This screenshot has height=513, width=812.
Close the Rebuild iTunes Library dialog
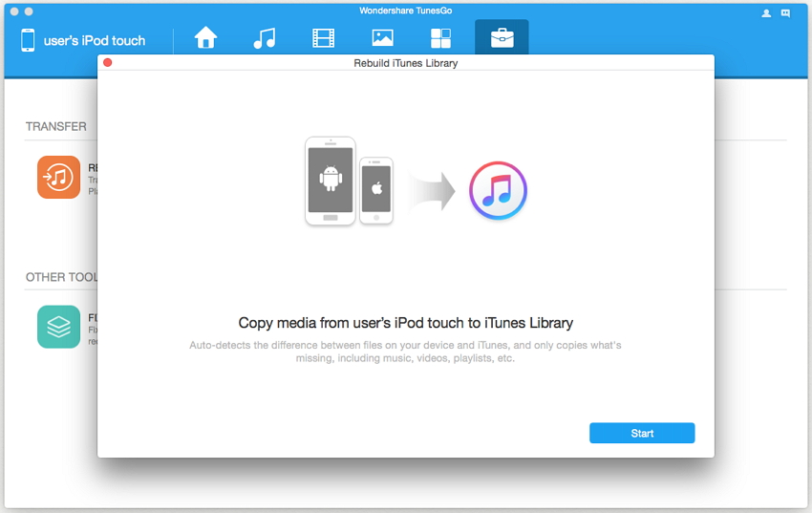(x=108, y=63)
